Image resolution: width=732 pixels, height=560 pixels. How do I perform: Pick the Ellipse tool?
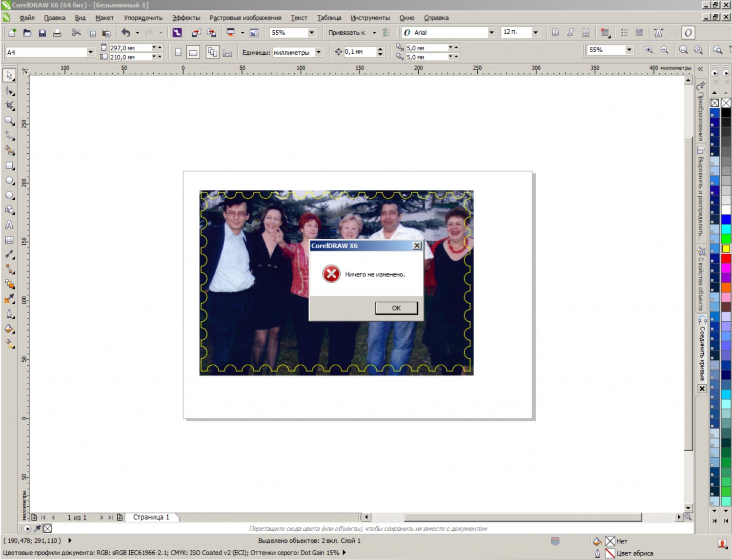point(9,181)
